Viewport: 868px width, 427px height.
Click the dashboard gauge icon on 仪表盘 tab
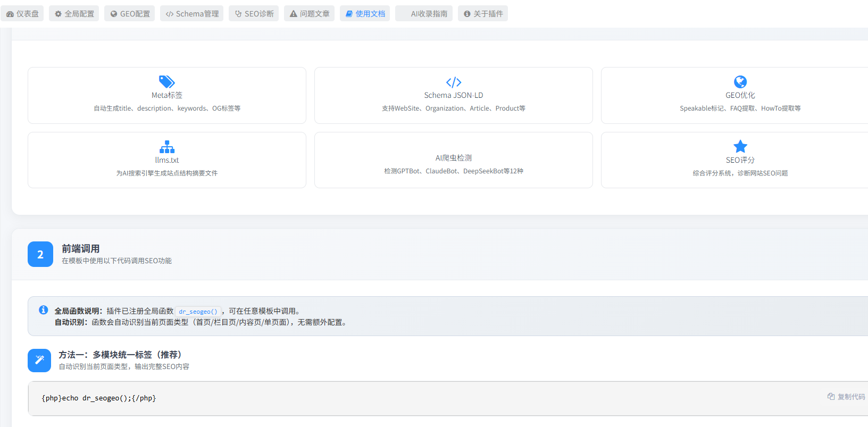pos(10,14)
